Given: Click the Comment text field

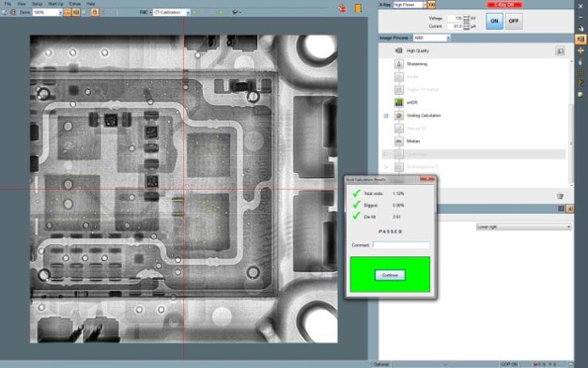Looking at the screenshot, I should click(x=401, y=245).
